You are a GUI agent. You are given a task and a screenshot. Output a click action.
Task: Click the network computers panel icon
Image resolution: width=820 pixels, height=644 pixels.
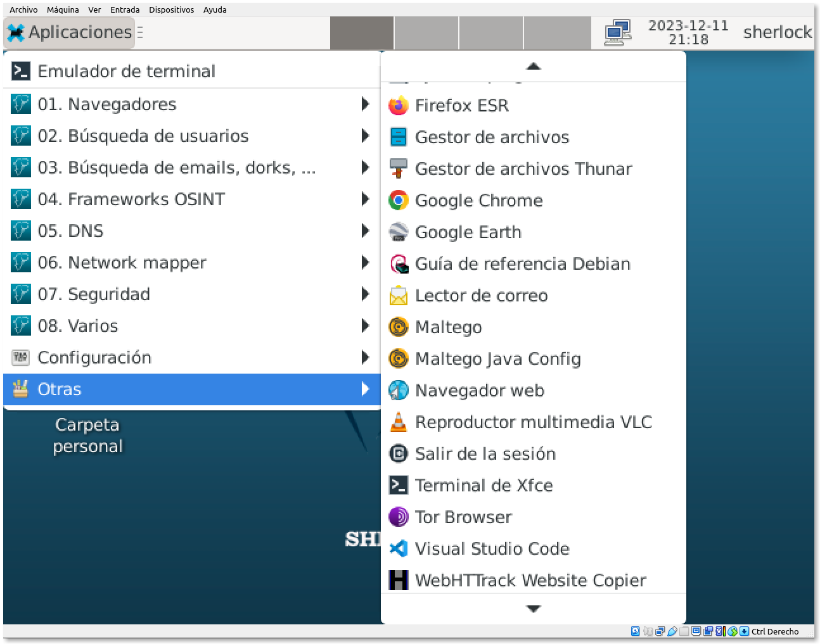tap(617, 33)
